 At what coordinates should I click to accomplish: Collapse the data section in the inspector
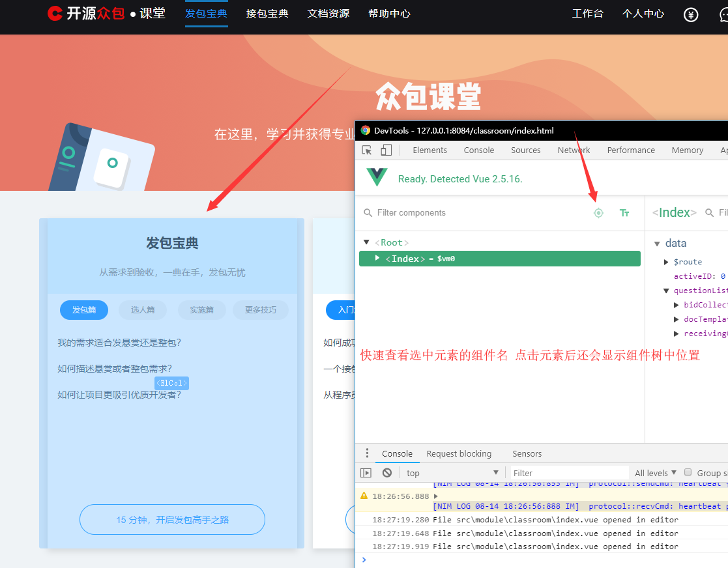click(657, 244)
